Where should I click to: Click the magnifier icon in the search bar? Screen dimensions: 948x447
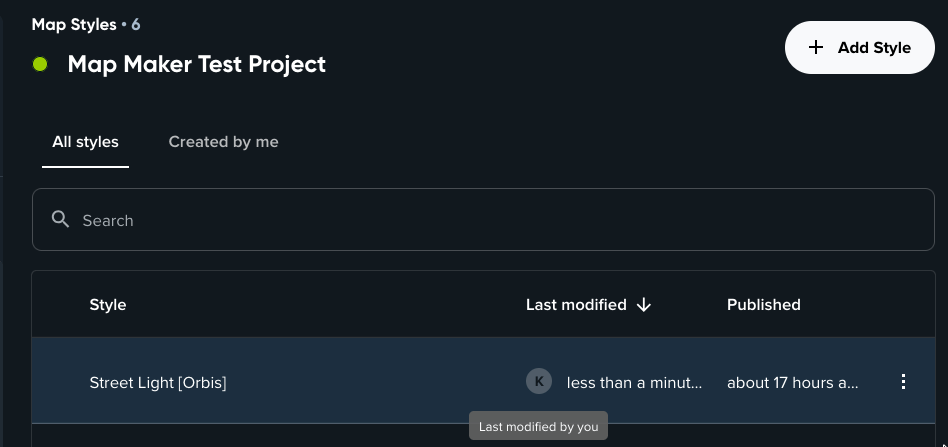(61, 220)
